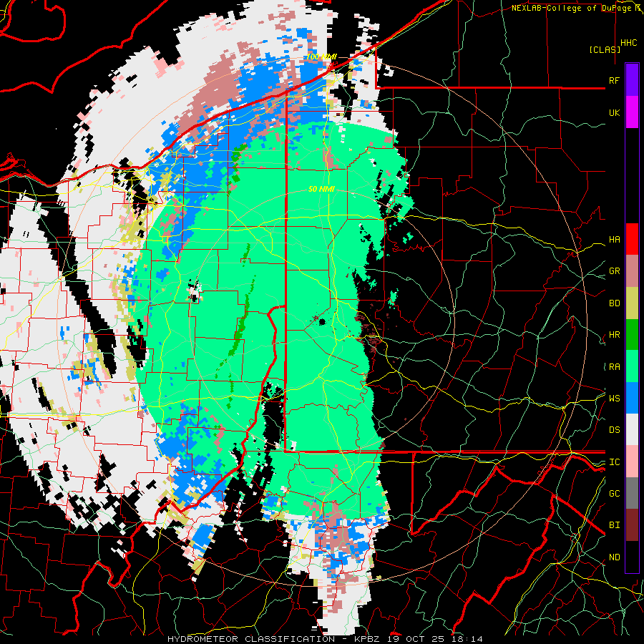Click the 'DS' legend label
644x644 pixels.
(614, 430)
